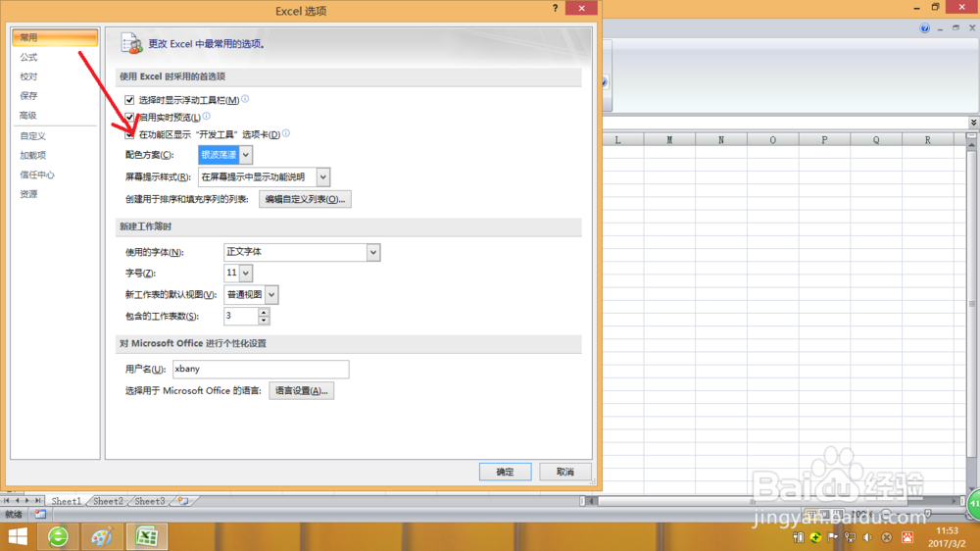Screen dimensions: 980x551
Task: Confirm with the 确定 button
Action: pyautogui.click(x=505, y=472)
